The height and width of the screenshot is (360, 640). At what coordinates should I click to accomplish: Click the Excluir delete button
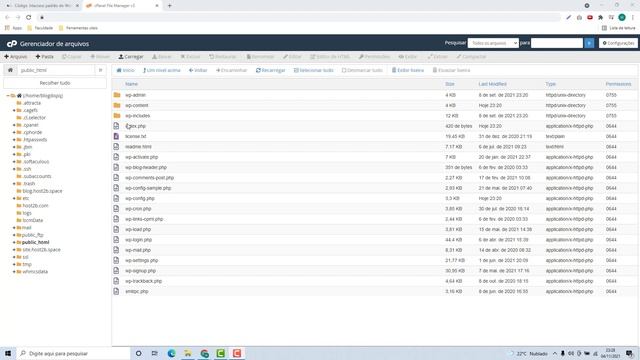pos(190,57)
